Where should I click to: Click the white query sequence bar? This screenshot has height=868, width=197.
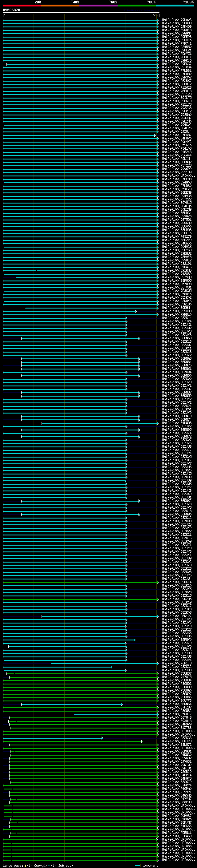81,12
